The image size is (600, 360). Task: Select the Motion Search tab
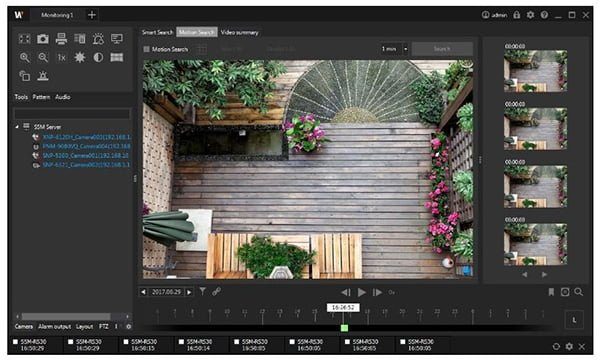[197, 32]
